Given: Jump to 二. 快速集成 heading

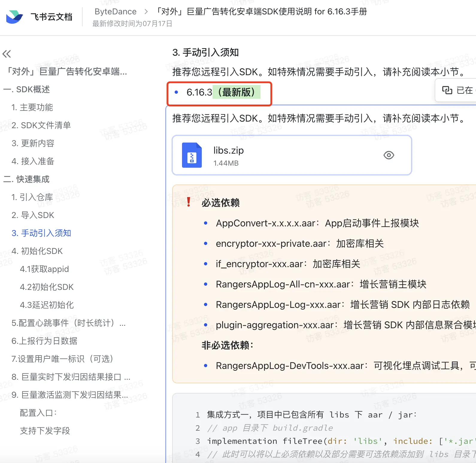Looking at the screenshot, I should point(26,179).
